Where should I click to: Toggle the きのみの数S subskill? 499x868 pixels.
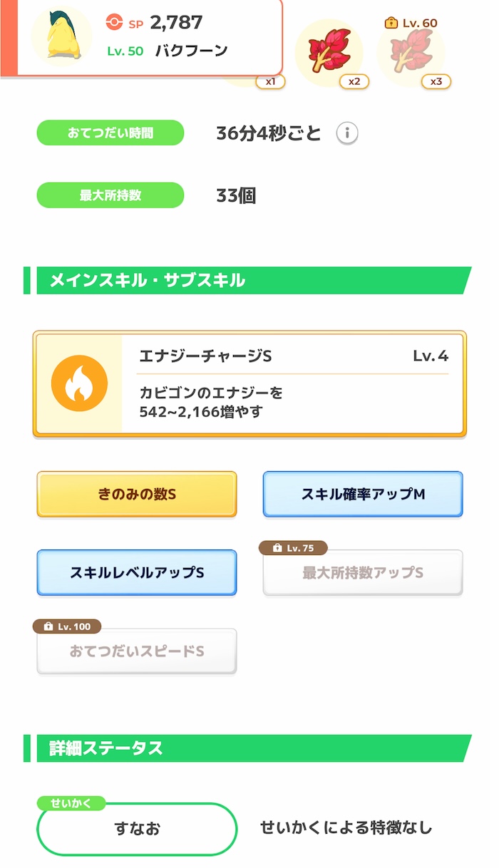click(x=136, y=494)
